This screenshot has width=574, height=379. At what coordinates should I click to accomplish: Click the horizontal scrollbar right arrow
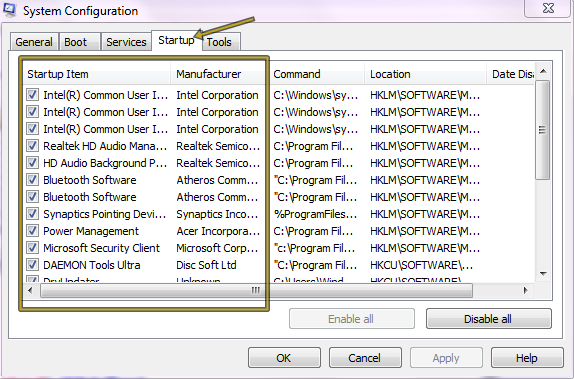[x=526, y=291]
